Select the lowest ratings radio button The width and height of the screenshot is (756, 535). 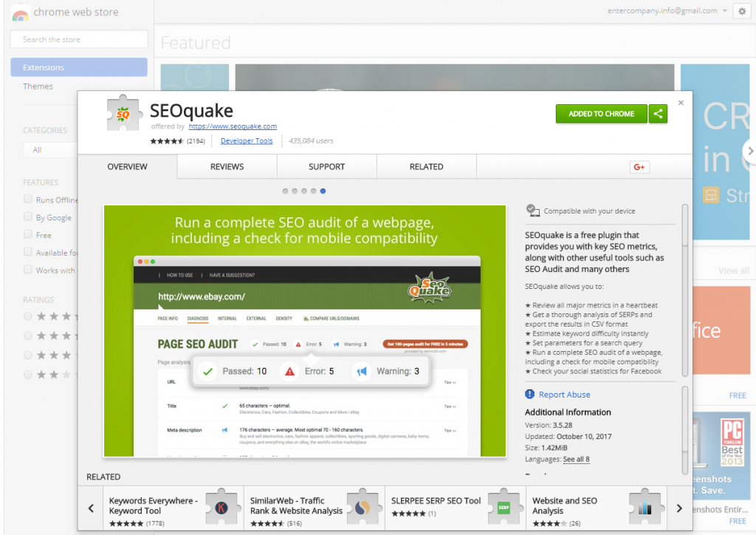pos(28,375)
